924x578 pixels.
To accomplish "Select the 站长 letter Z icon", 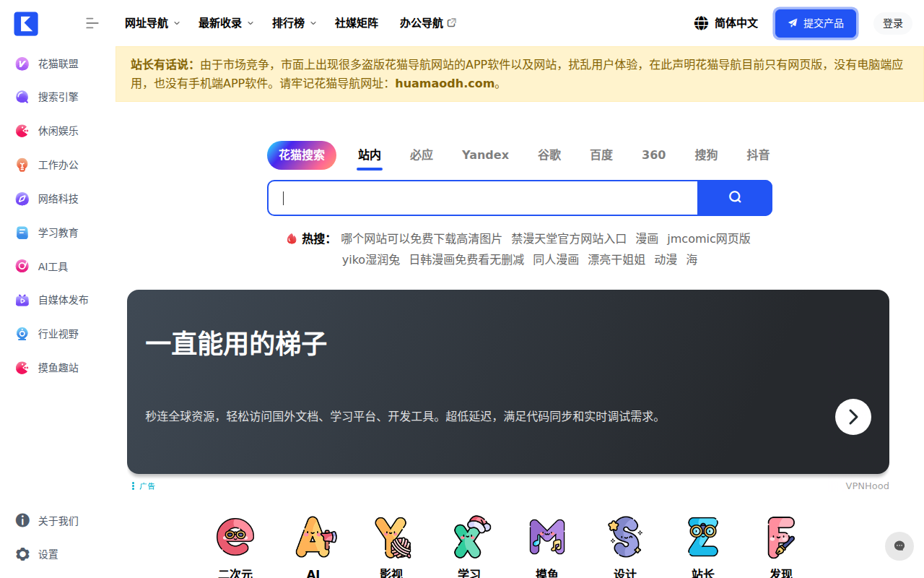I will (x=702, y=536).
